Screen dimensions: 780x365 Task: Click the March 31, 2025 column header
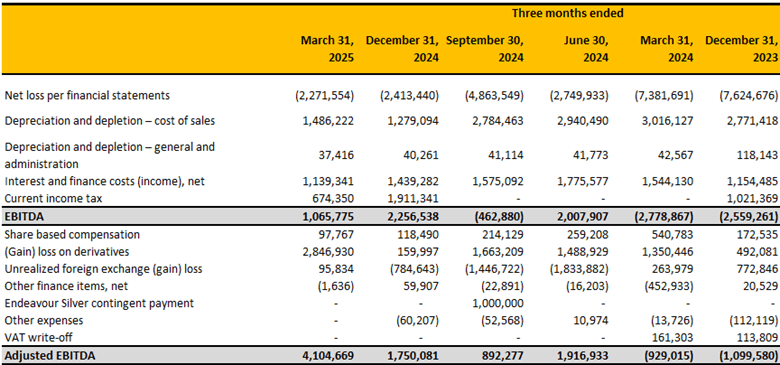click(x=327, y=49)
